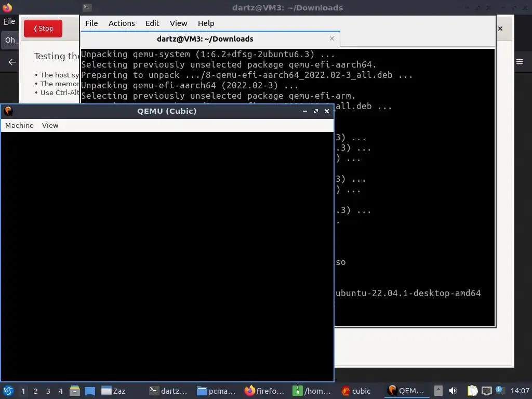Open the LXQt start menu icon

pyautogui.click(x=8, y=391)
